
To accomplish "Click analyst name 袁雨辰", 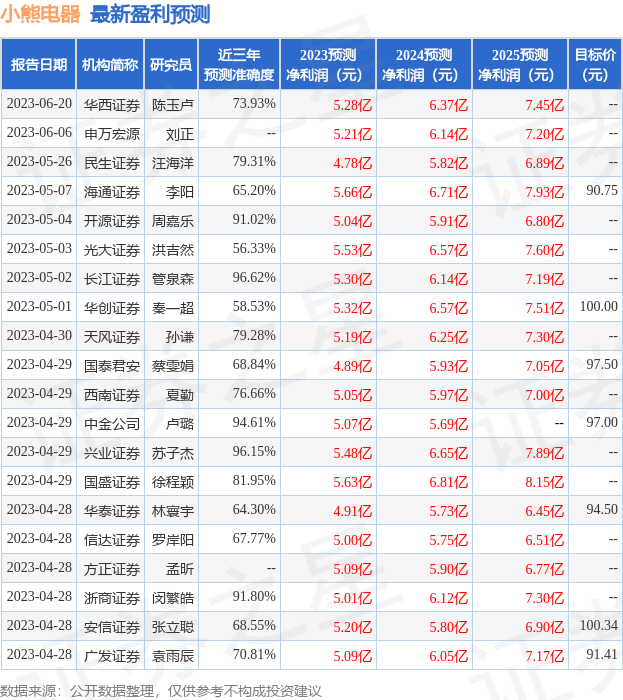I will (173, 656).
